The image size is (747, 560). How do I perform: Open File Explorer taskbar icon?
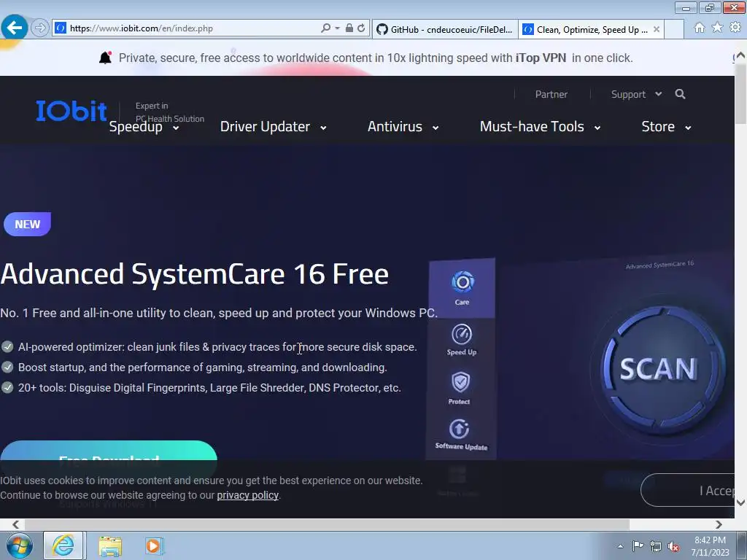point(111,545)
